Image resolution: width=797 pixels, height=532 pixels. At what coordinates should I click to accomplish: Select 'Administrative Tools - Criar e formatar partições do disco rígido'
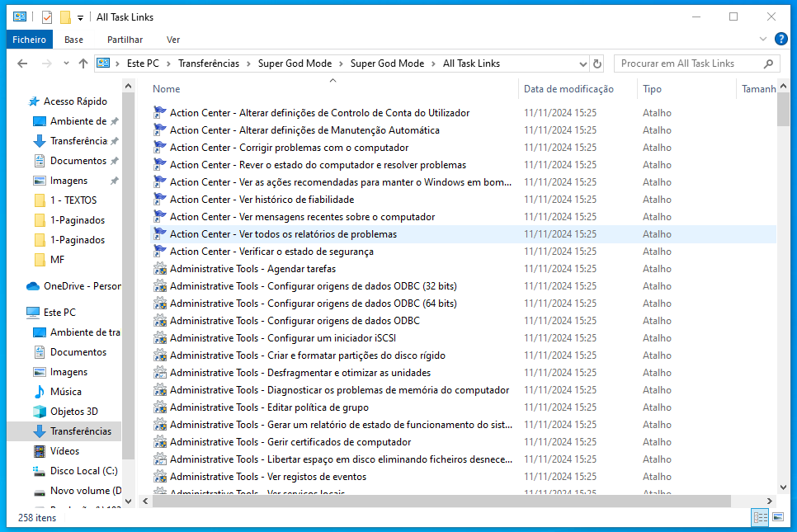coord(308,355)
